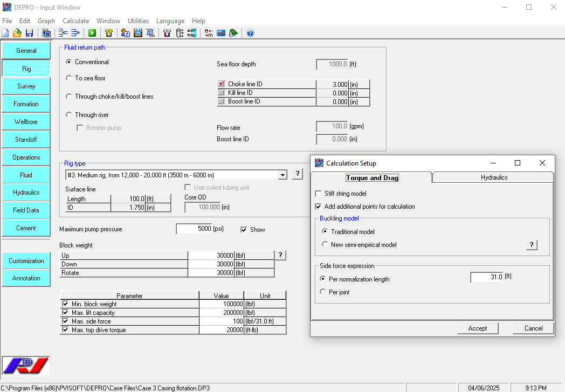Image resolution: width=565 pixels, height=392 pixels.
Task: Click the calculator toolbar icon
Action: (221, 33)
